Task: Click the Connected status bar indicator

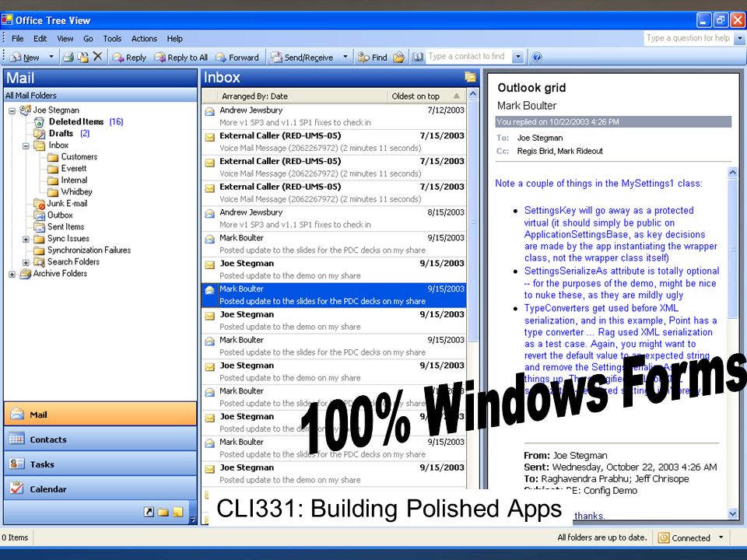Action: (684, 538)
